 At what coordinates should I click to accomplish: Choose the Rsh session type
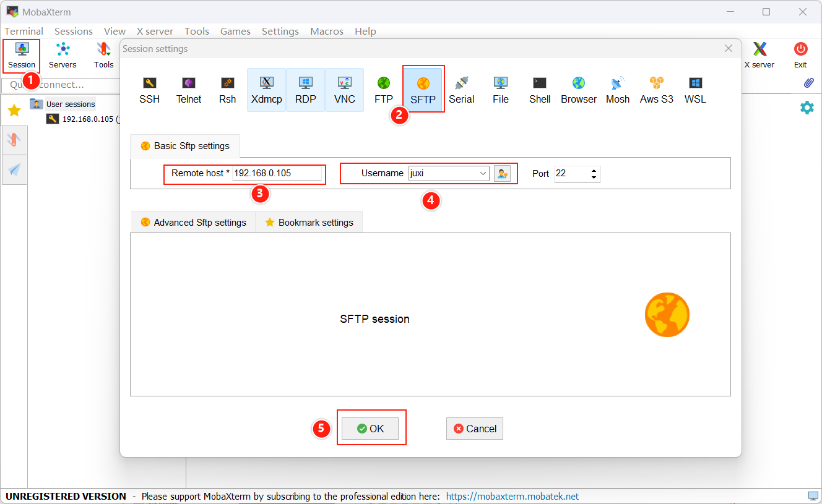[228, 90]
